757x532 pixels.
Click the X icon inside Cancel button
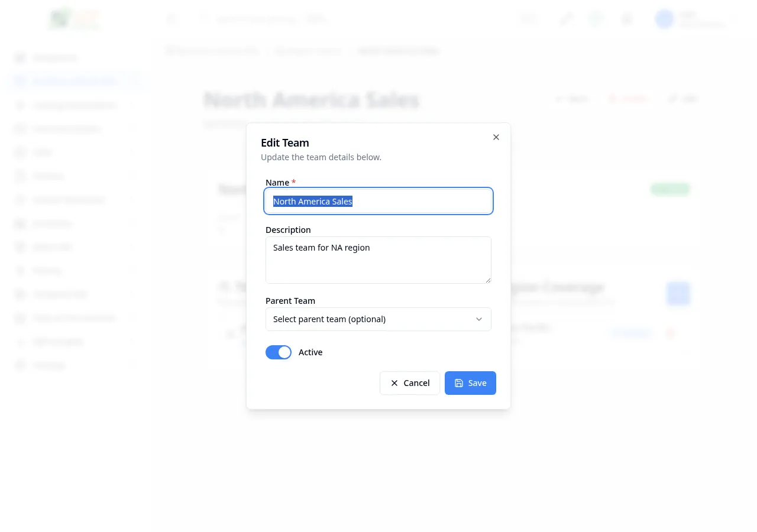point(394,383)
